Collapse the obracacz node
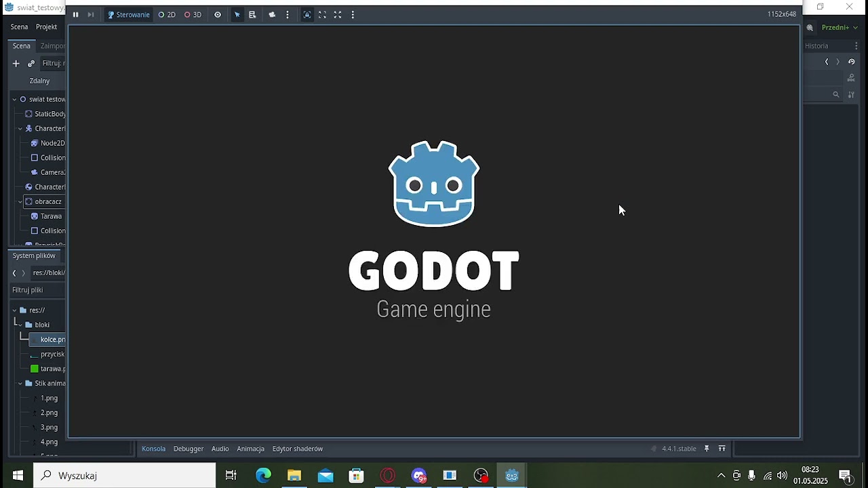 pyautogui.click(x=20, y=201)
